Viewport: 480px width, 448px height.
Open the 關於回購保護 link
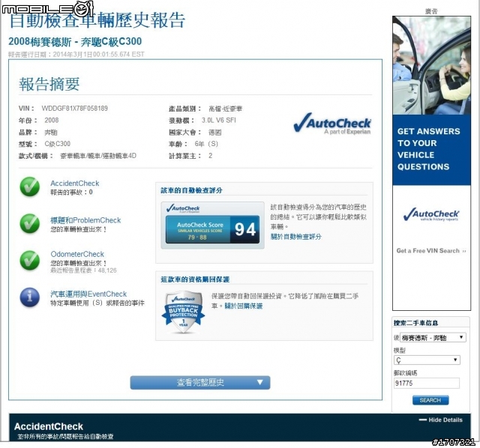(x=243, y=306)
